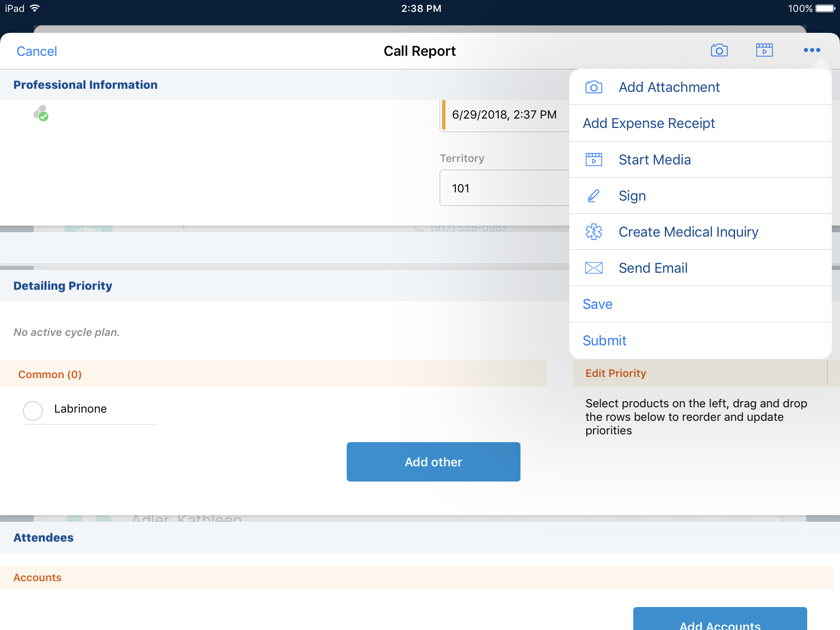Click the medical star icon for inquiry
The image size is (840, 630).
pyautogui.click(x=593, y=232)
